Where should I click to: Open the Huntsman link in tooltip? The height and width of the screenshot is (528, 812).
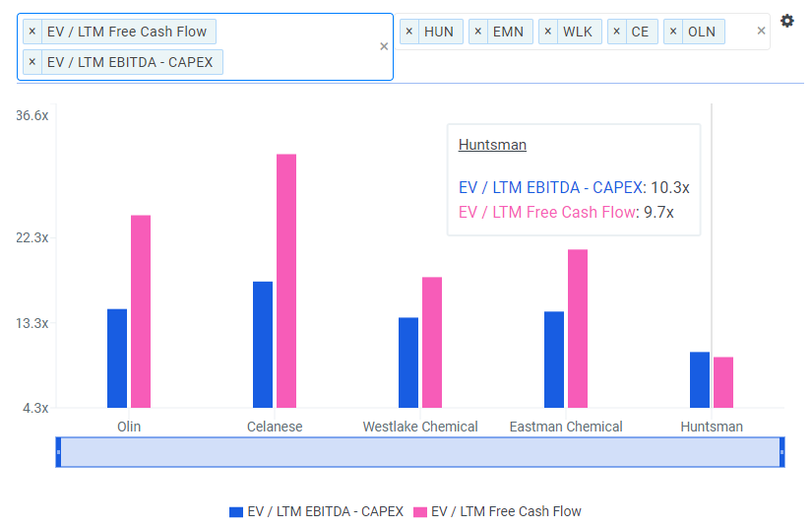click(x=492, y=145)
